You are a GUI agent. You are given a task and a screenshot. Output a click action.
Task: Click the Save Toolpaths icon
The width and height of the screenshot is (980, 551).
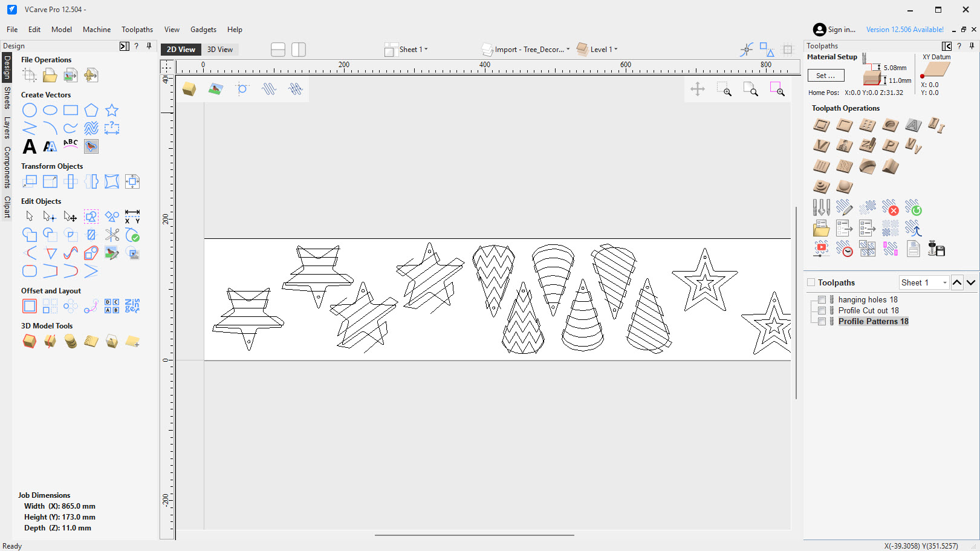point(936,248)
